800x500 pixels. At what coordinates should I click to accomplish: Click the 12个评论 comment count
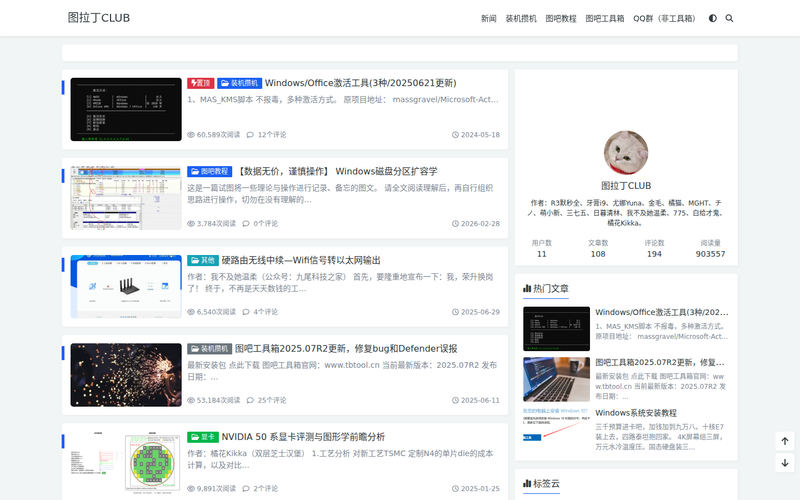(x=266, y=135)
